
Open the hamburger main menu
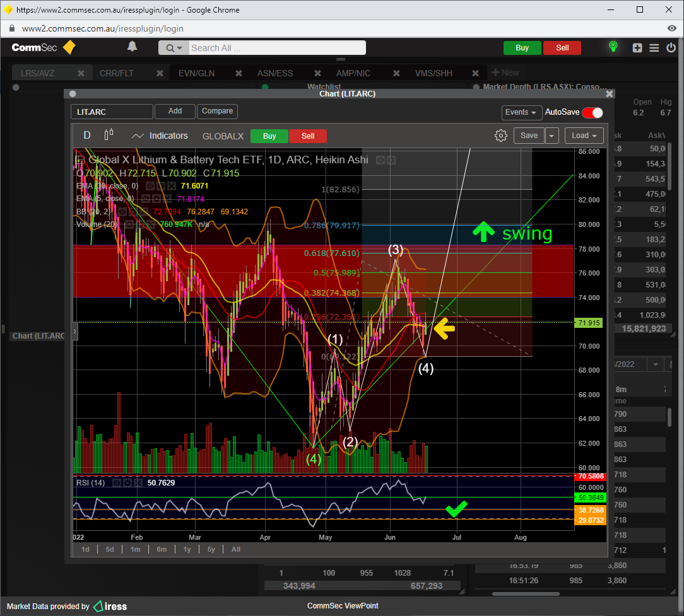click(654, 47)
